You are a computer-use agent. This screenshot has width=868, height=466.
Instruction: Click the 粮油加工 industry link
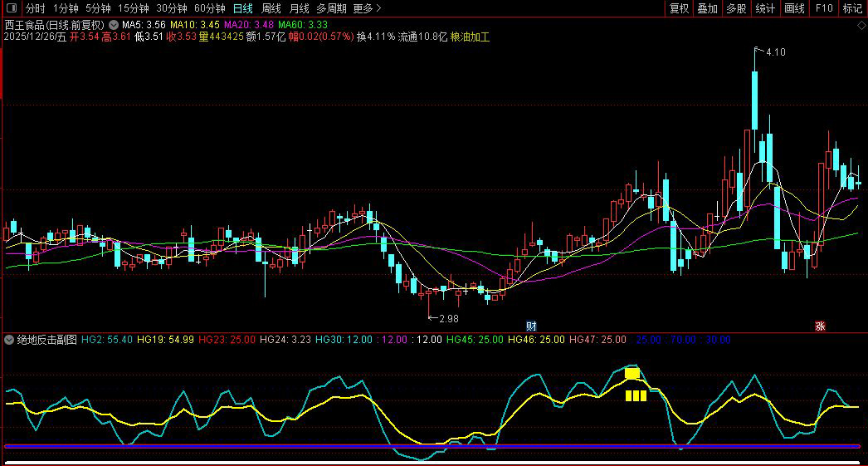470,37
